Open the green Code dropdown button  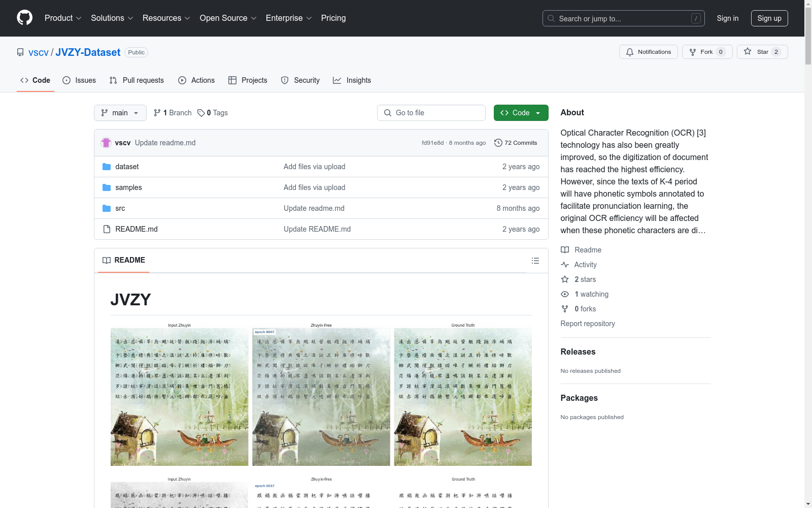pyautogui.click(x=521, y=113)
